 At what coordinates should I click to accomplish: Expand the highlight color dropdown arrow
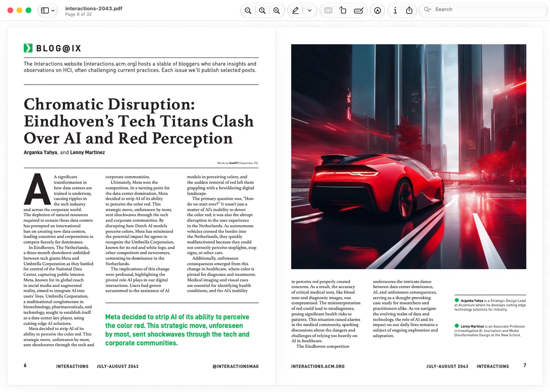tap(310, 11)
